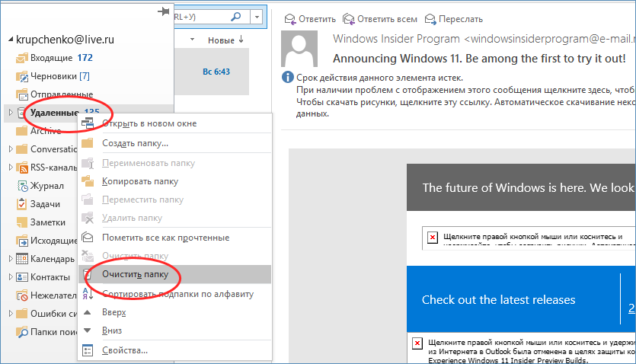
Task: Click the Входящие 172 folder label
Action: point(62,58)
